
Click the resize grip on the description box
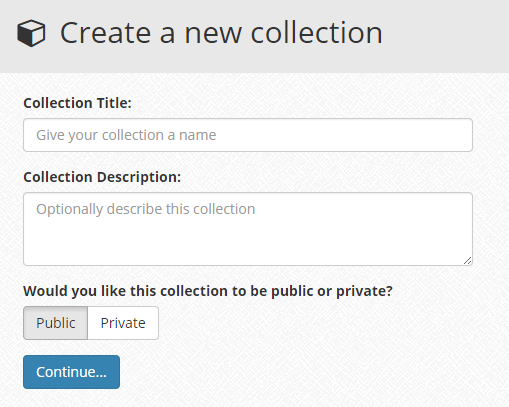click(467, 261)
